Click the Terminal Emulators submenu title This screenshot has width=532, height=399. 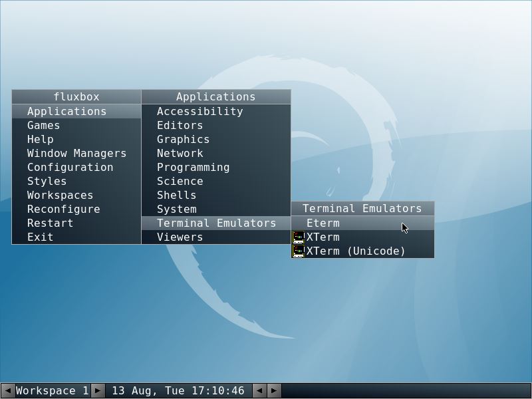coord(362,208)
